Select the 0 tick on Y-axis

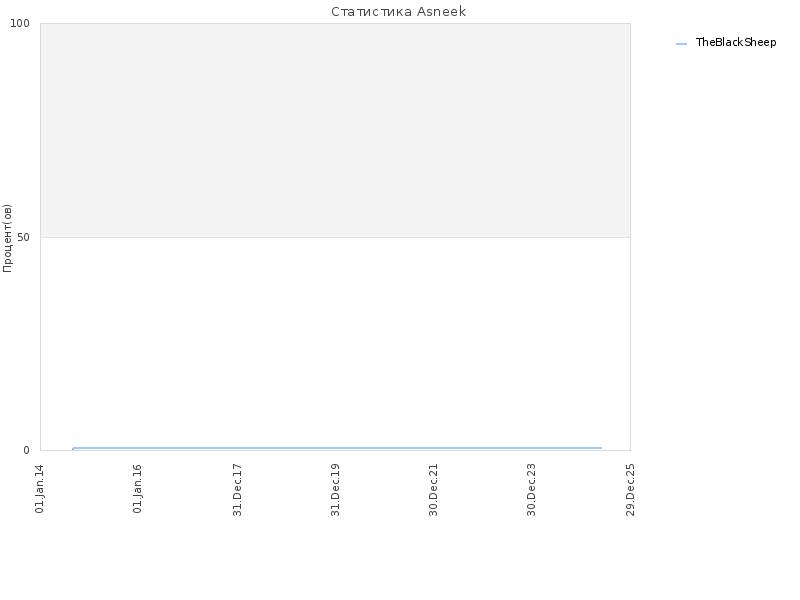tap(27, 450)
